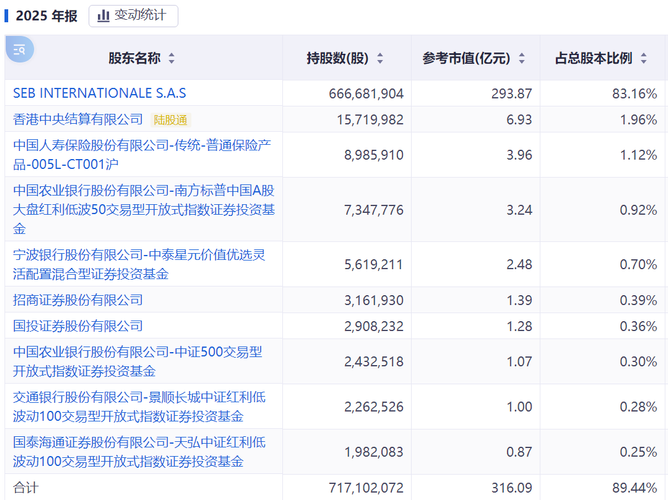This screenshot has height=500, width=668.
Task: Open 中国人寿保险股份有限公司 传统普通保险产品 link
Action: pyautogui.click(x=142, y=155)
